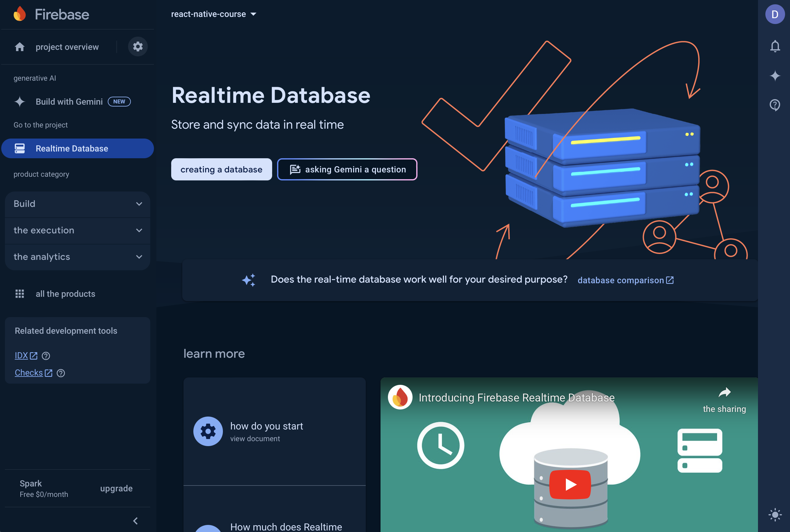
Task: Click the Build with Gemini sparkle icon
Action: (20, 102)
